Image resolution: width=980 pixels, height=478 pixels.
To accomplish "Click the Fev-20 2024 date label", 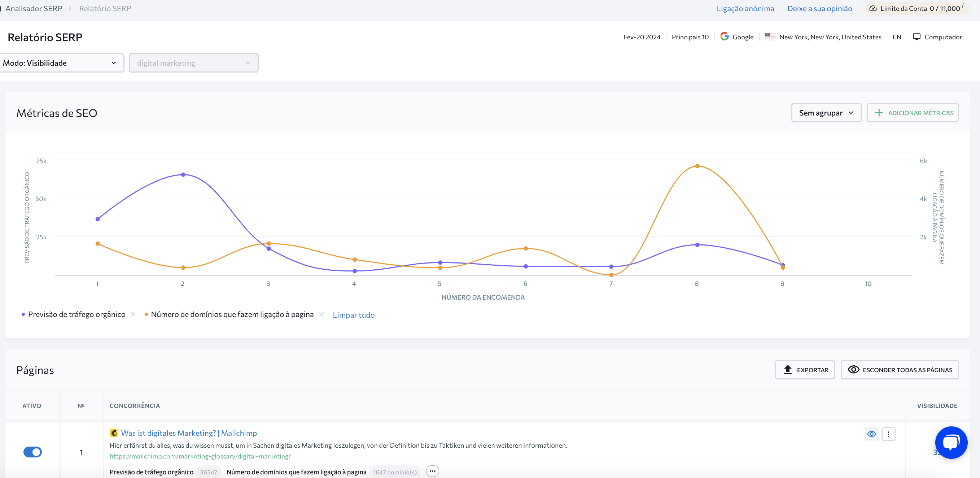I will 642,37.
